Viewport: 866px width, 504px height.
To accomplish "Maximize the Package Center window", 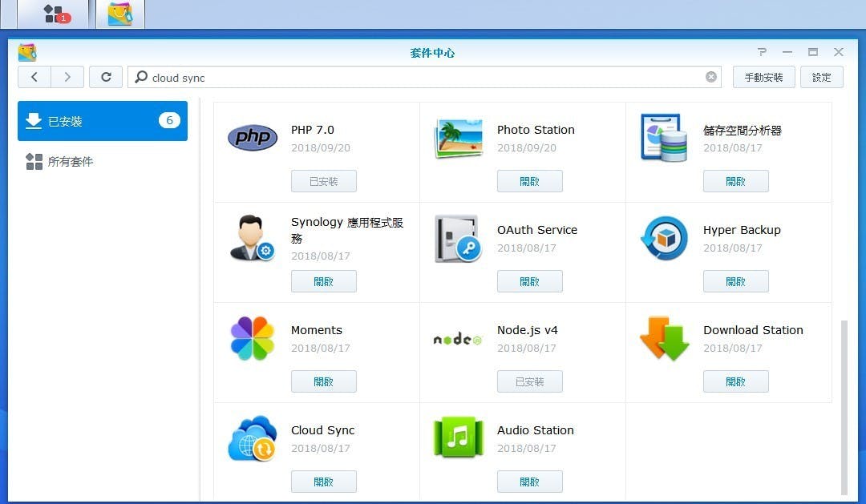I will pos(813,52).
